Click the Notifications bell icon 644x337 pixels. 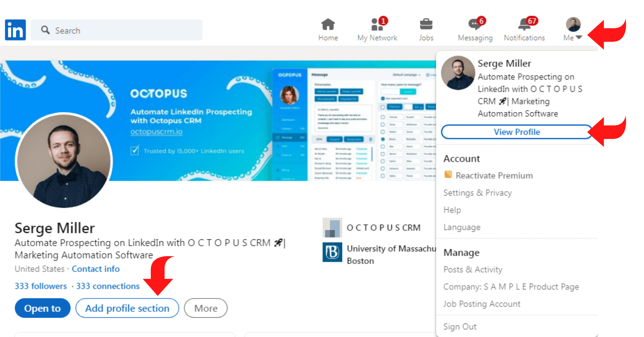(524, 24)
